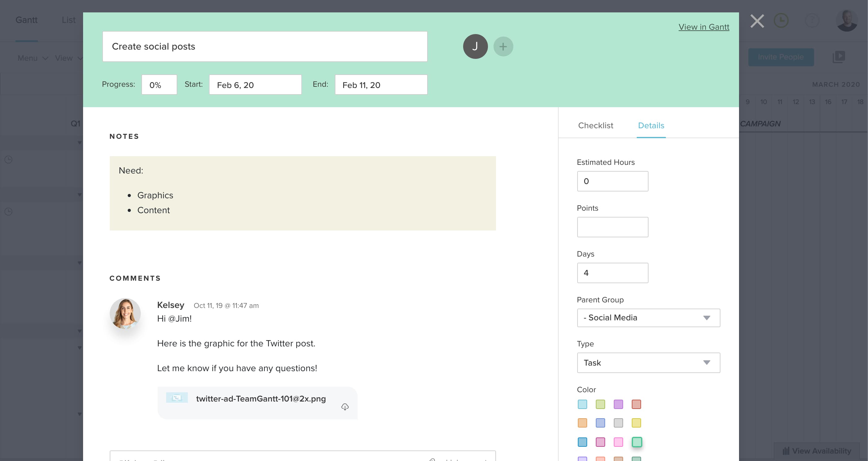Click the new comment input box

coord(303,456)
